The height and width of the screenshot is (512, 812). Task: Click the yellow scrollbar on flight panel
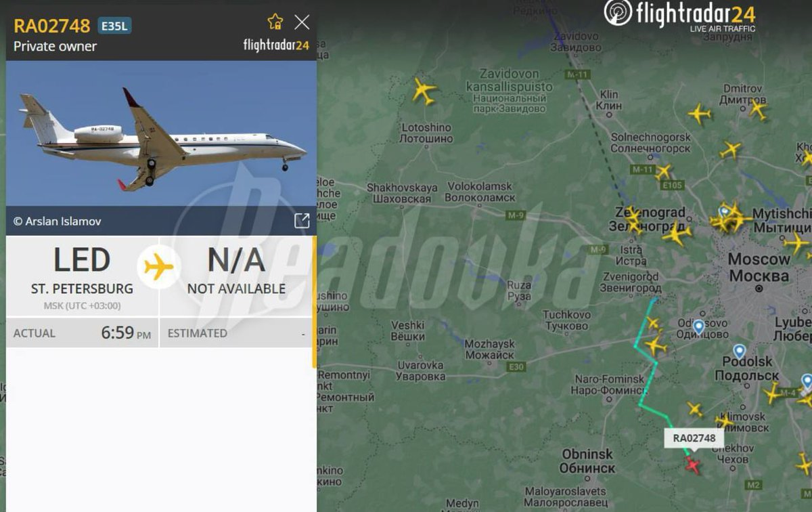(314, 302)
